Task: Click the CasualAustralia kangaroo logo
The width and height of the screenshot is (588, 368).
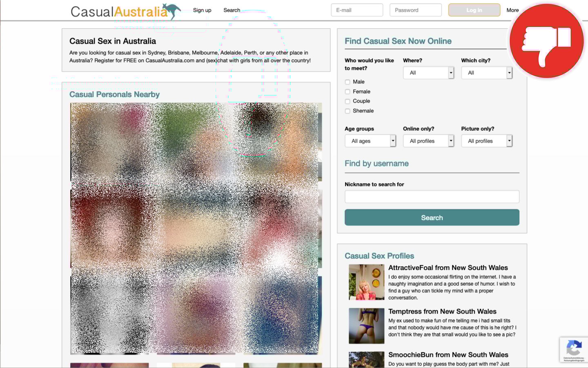Action: pyautogui.click(x=126, y=11)
